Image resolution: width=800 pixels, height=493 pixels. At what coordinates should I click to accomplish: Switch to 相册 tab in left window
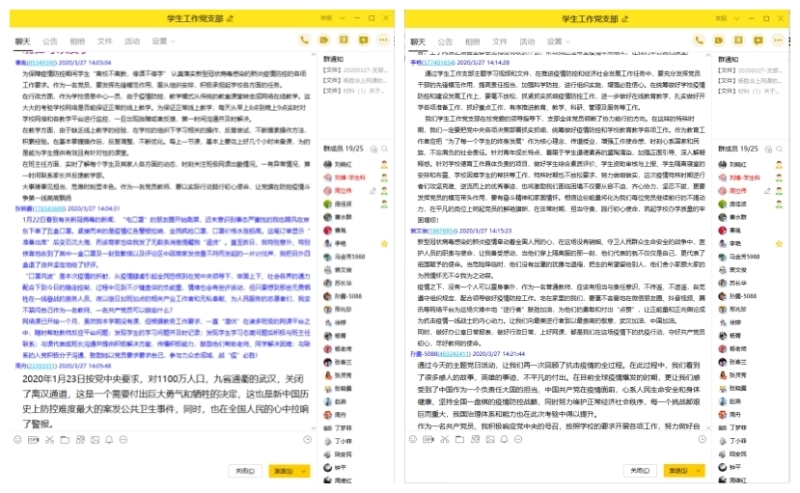pos(77,41)
